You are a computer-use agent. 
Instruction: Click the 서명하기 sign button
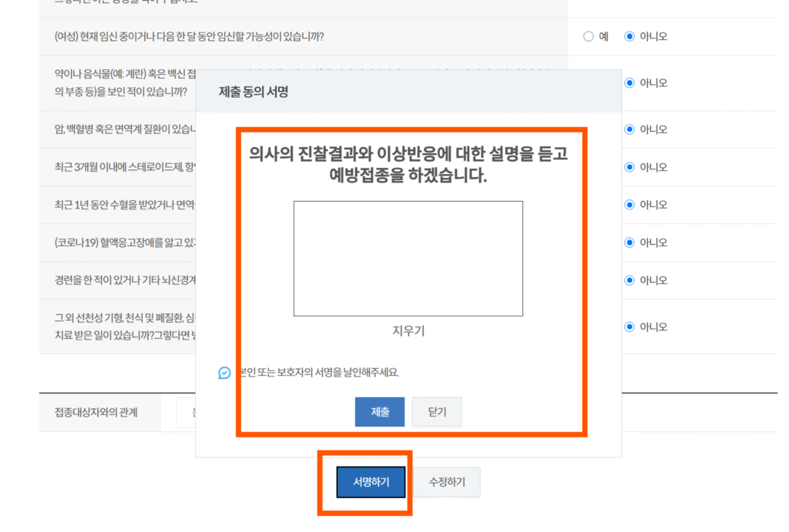click(371, 482)
